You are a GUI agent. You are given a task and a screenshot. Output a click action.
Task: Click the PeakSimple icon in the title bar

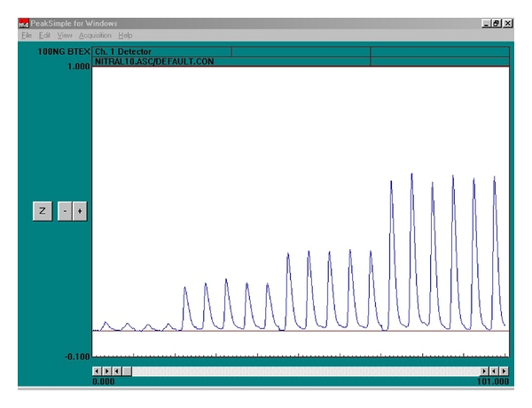pyautogui.click(x=24, y=23)
